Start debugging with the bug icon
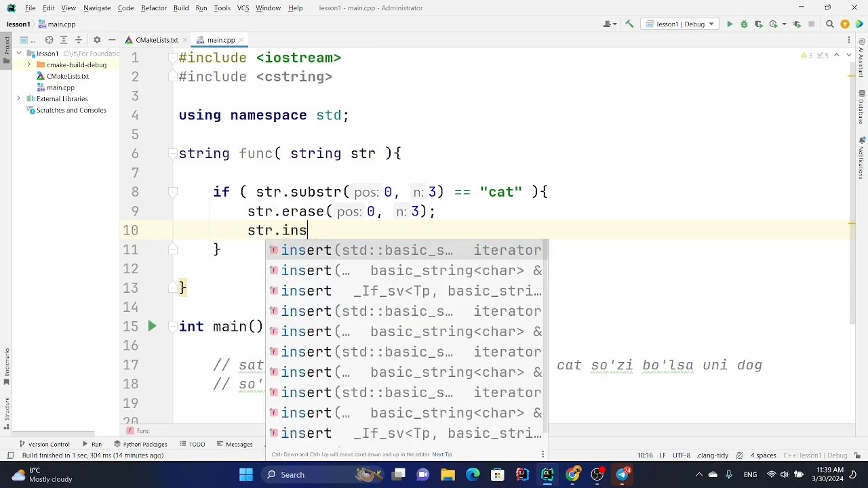The height and width of the screenshot is (488, 868). pyautogui.click(x=744, y=24)
